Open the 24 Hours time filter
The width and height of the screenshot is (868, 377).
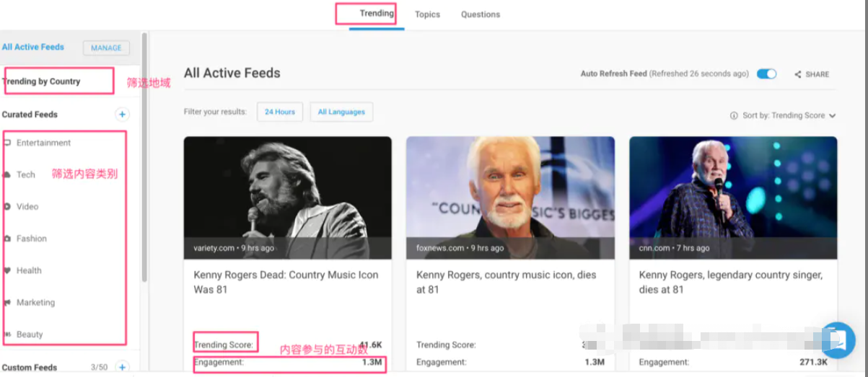[280, 112]
